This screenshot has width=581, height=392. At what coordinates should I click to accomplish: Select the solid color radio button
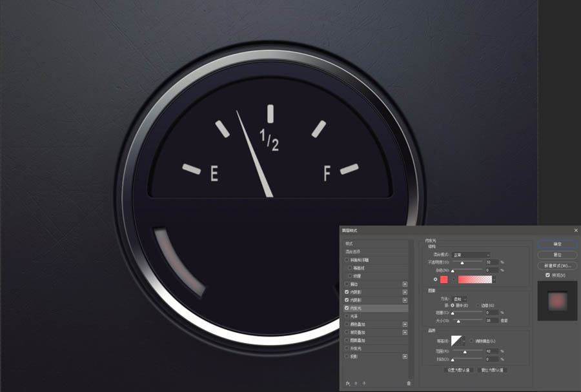(x=435, y=279)
